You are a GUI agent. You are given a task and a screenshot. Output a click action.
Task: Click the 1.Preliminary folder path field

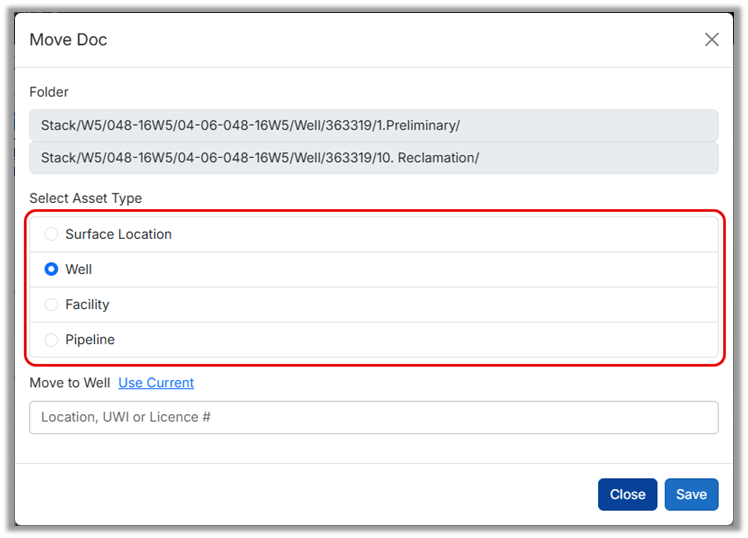[x=373, y=126]
